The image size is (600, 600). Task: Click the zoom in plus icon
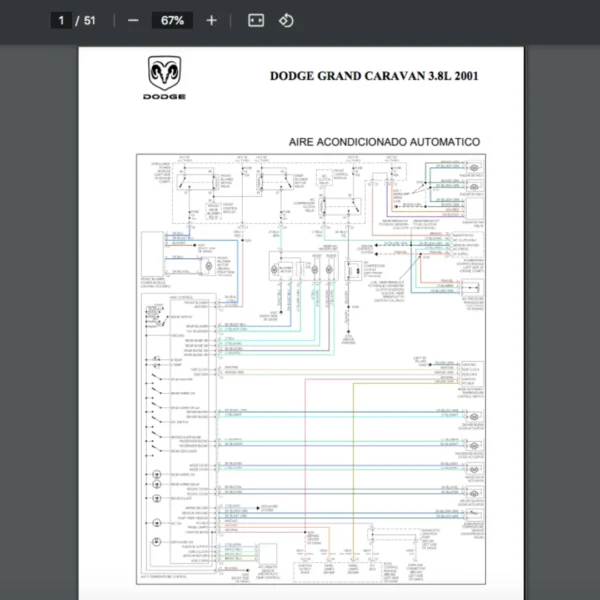(x=211, y=21)
